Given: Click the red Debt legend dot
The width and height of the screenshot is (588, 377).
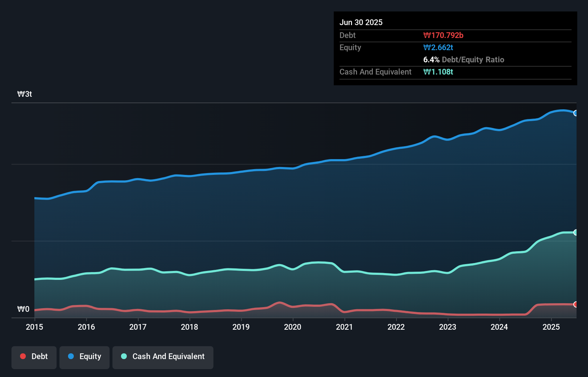Looking at the screenshot, I should pyautogui.click(x=23, y=356).
